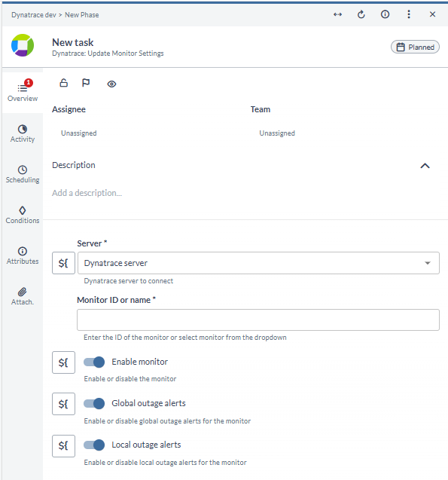The height and width of the screenshot is (480, 448).
Task: Click the variable ${ button for Enable monitor
Action: (63, 362)
